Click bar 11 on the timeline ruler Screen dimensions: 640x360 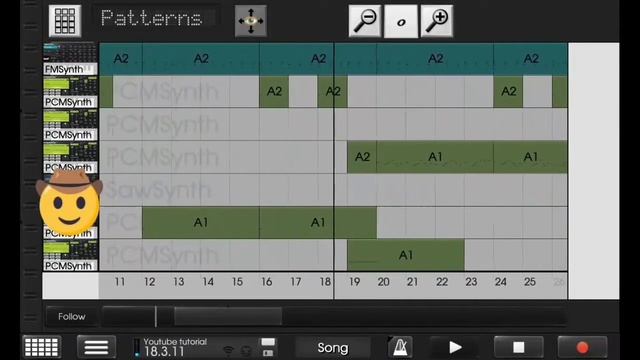(x=120, y=282)
